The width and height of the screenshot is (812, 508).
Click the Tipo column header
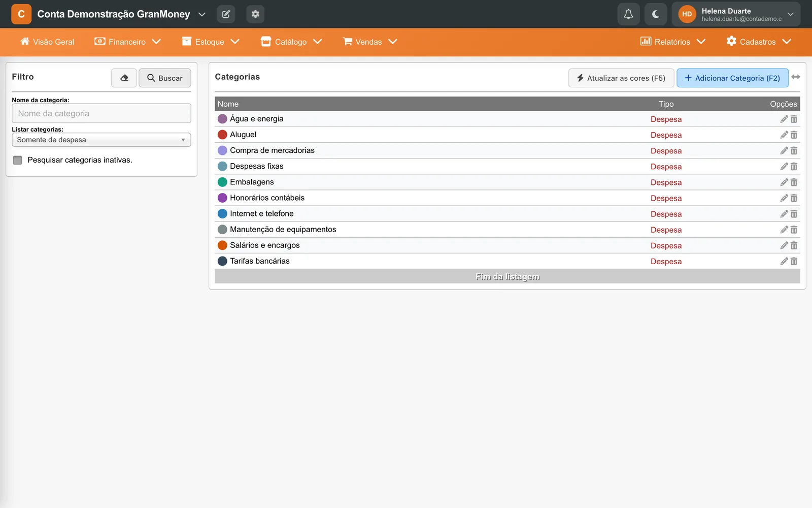[x=666, y=104]
